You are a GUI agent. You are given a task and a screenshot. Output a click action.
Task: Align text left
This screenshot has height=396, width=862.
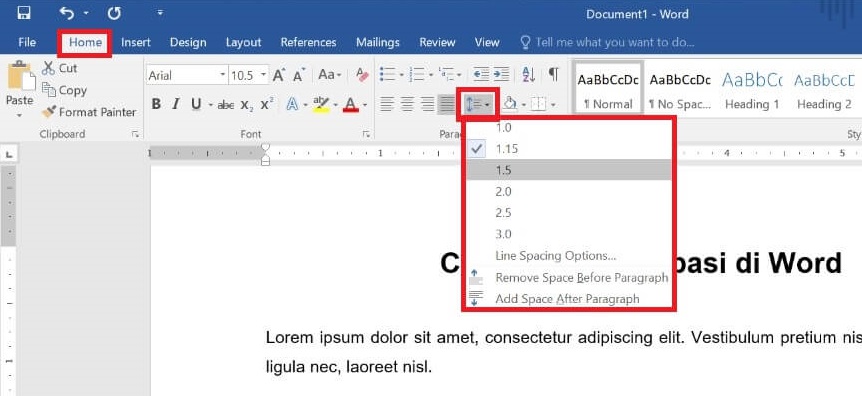coord(388,104)
